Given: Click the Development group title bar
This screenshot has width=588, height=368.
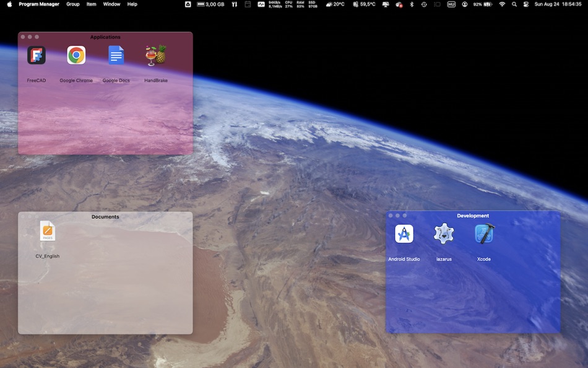Looking at the screenshot, I should tap(473, 216).
